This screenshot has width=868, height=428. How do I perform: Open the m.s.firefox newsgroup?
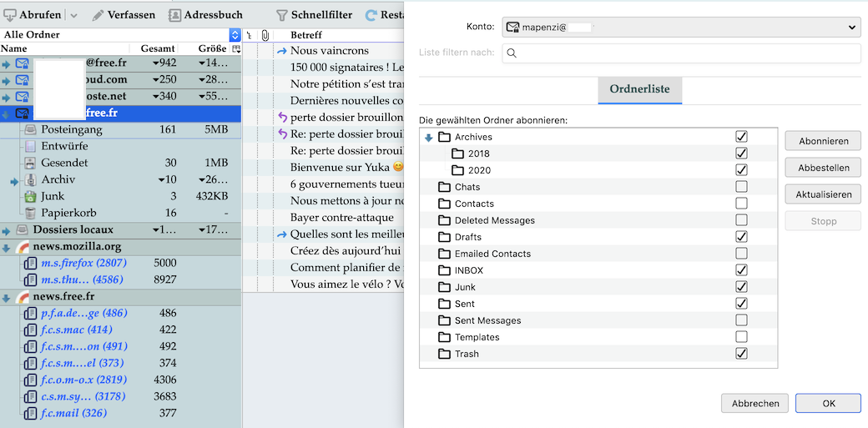click(83, 263)
